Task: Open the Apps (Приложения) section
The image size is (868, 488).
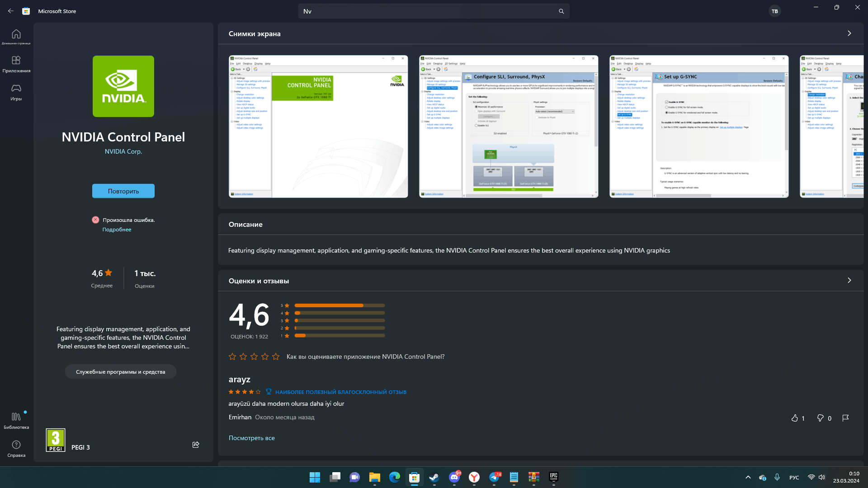Action: click(x=16, y=64)
